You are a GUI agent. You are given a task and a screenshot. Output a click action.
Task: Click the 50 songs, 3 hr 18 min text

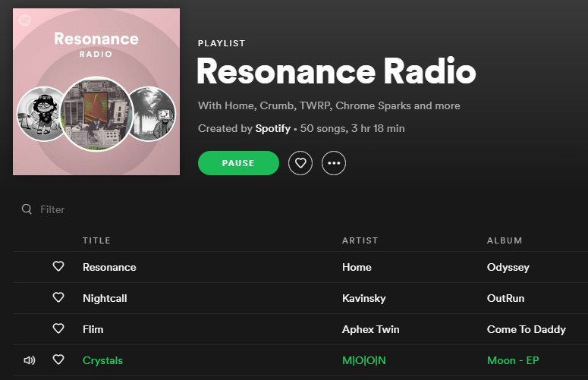352,128
